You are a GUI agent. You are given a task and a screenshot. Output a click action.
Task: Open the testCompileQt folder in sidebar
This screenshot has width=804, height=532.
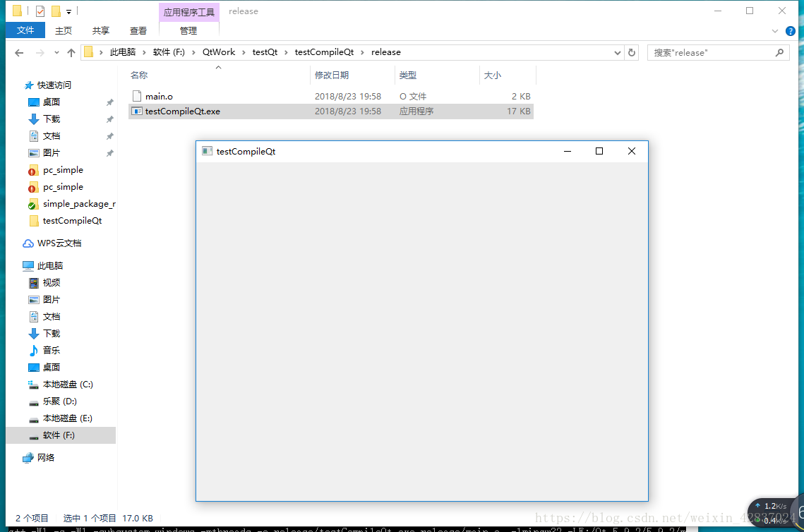[72, 221]
